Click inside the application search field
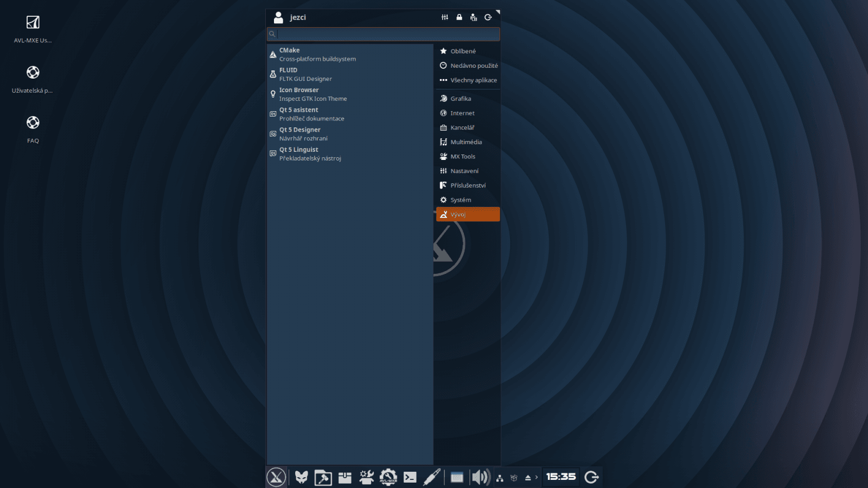Image resolution: width=868 pixels, height=488 pixels. [x=383, y=34]
